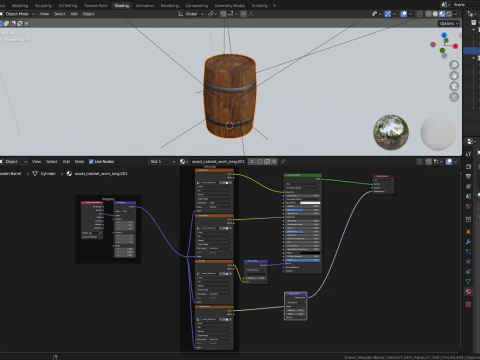
Task: Select solid viewport shading mode
Action: point(435,14)
